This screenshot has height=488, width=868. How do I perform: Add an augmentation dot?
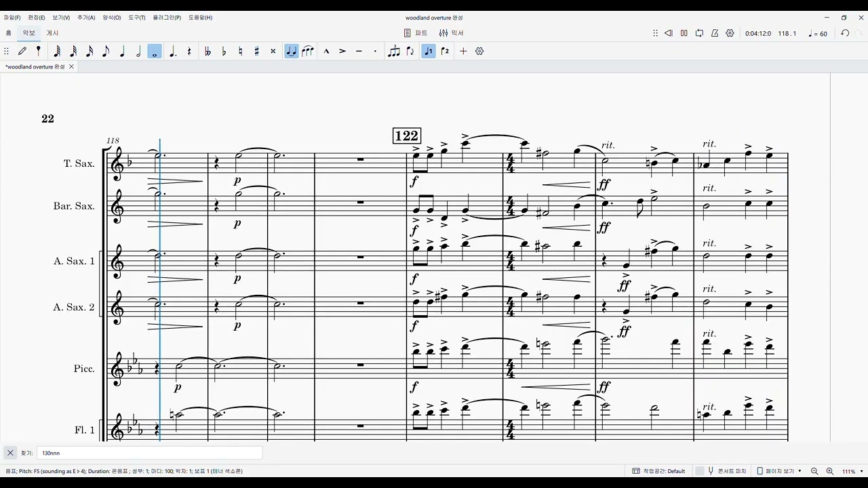click(173, 51)
